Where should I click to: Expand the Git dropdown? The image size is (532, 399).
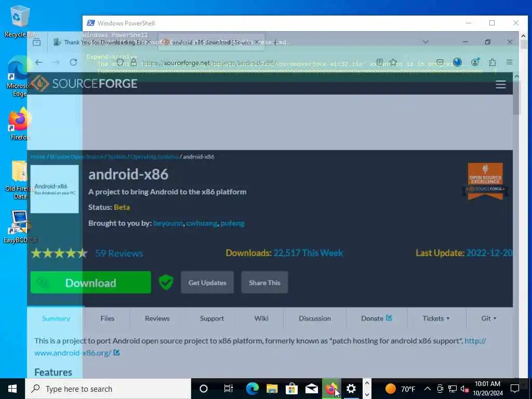coord(488,318)
